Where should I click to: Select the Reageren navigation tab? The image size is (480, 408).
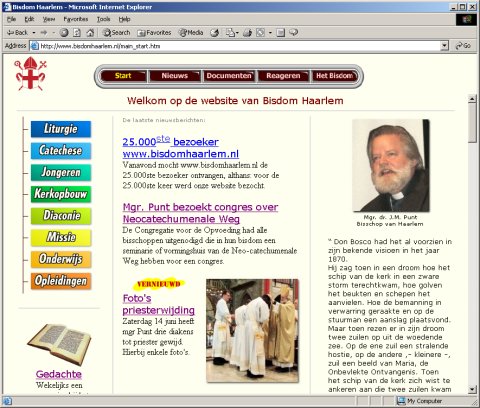283,76
